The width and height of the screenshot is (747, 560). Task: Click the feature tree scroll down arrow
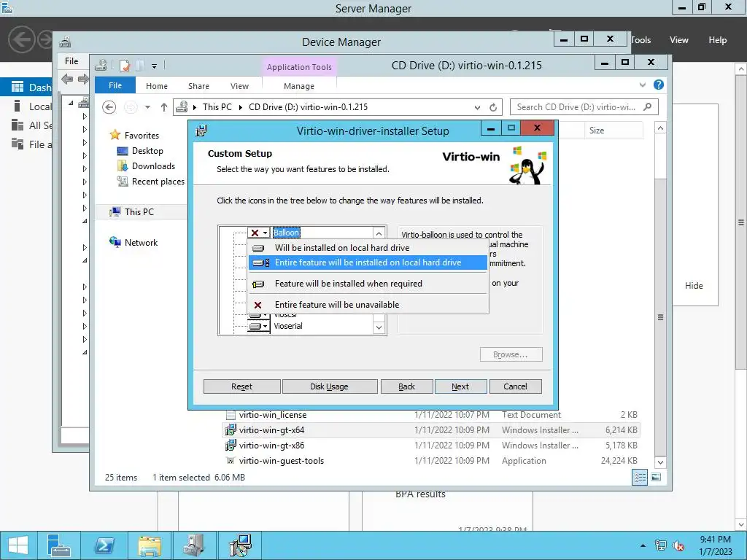(379, 327)
